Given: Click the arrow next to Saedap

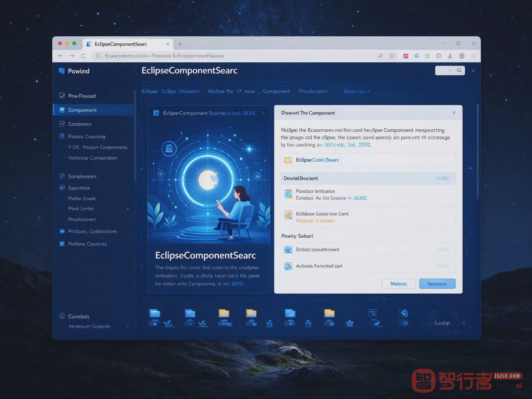Looking at the screenshot, I should coord(464,323).
